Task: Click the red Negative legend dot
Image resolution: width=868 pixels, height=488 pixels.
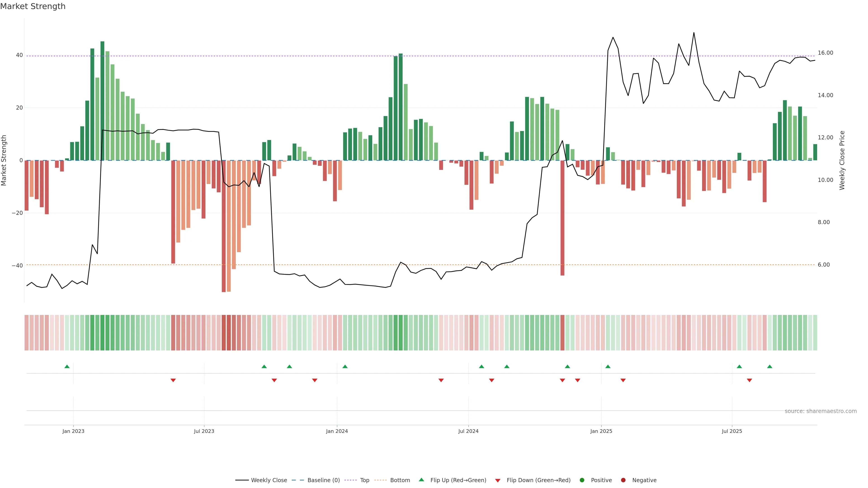Action: [x=623, y=480]
